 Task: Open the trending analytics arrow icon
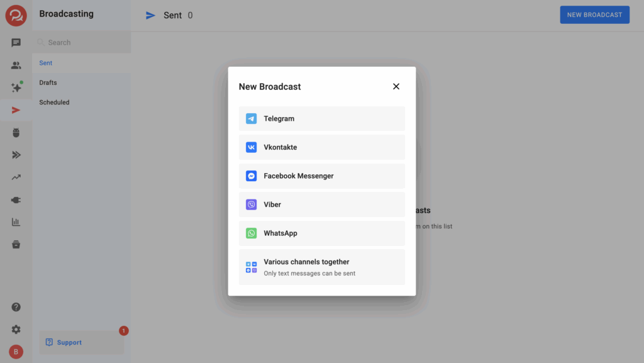[x=16, y=177]
